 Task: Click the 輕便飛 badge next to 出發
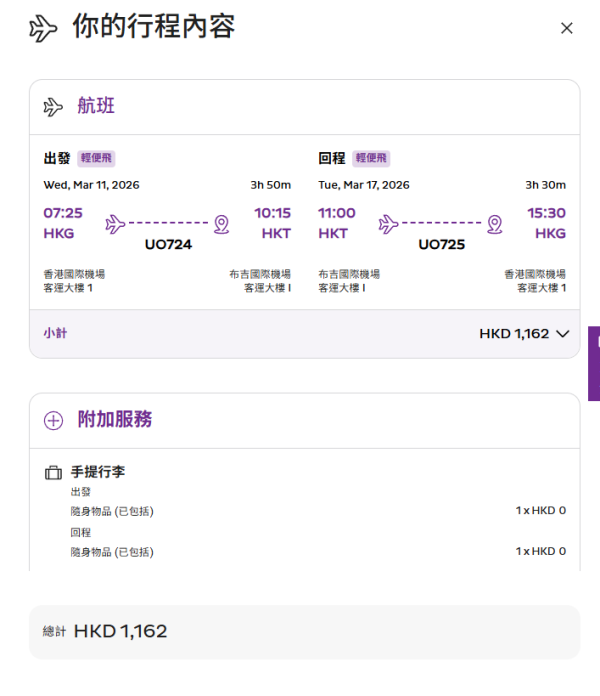click(96, 158)
